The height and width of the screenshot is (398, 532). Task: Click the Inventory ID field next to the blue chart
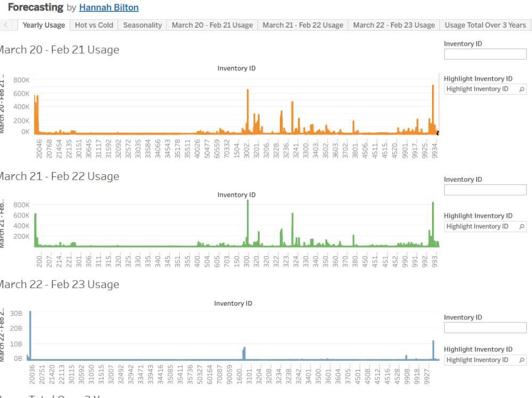[485, 328]
